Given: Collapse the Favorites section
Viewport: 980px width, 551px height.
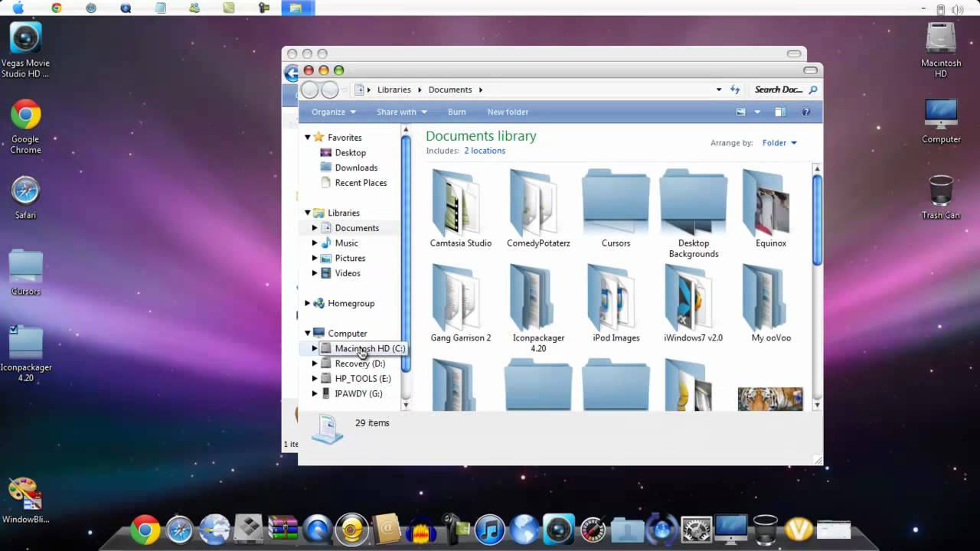Looking at the screenshot, I should point(308,138).
